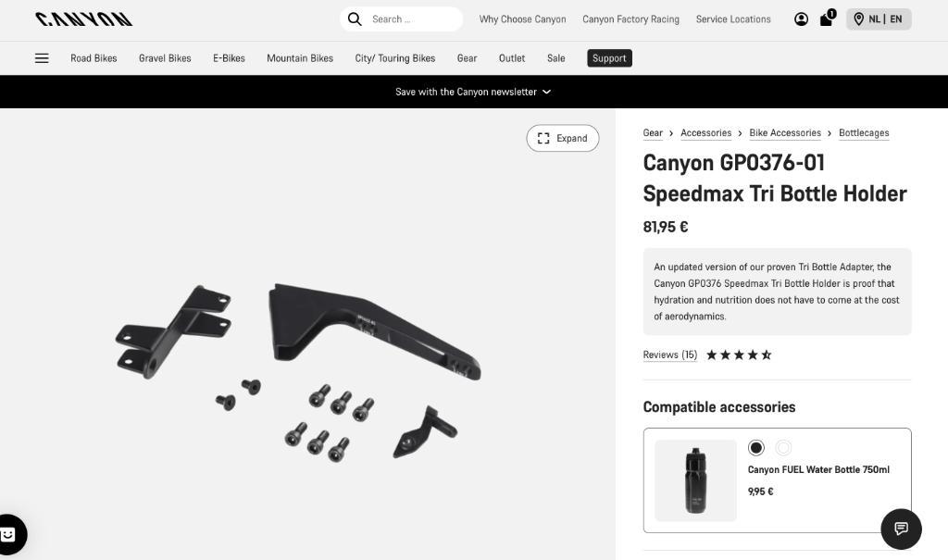Image resolution: width=948 pixels, height=560 pixels.
Task: Go to Bottlecages breadcrumb
Action: click(x=864, y=133)
